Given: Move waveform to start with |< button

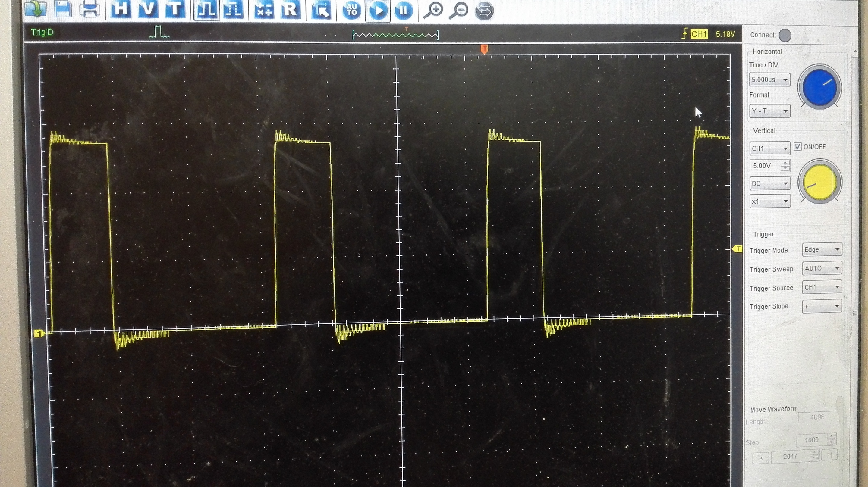Looking at the screenshot, I should (x=760, y=458).
